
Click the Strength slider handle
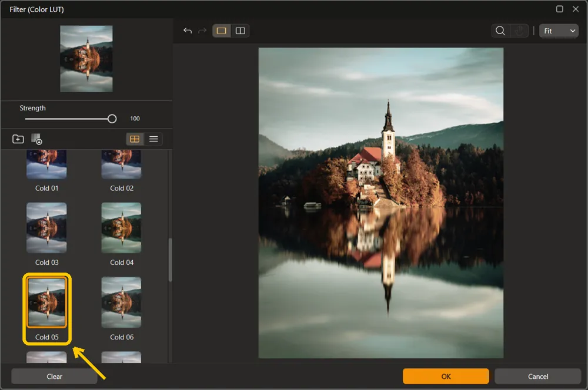112,119
